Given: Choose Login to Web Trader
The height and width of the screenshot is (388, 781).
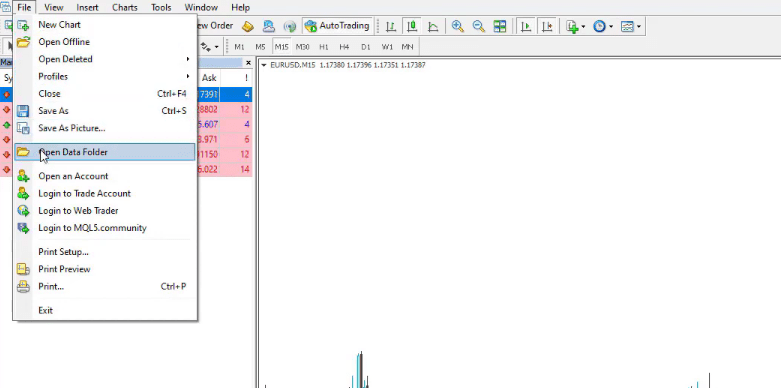Looking at the screenshot, I should pos(105,211).
